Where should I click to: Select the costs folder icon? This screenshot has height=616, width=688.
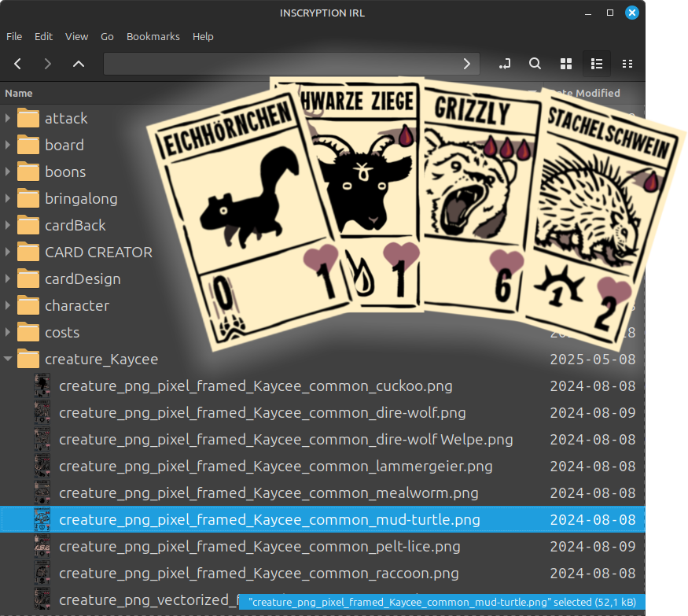click(28, 332)
